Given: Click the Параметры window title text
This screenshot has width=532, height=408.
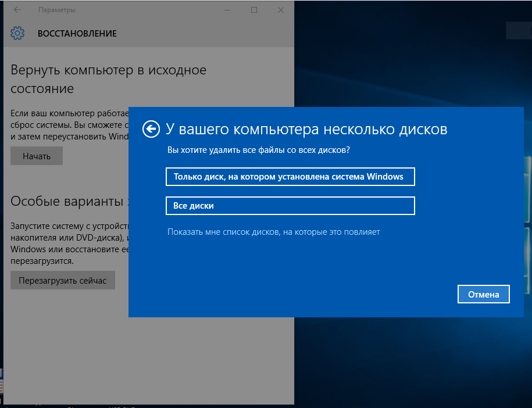Looking at the screenshot, I should tap(56, 10).
